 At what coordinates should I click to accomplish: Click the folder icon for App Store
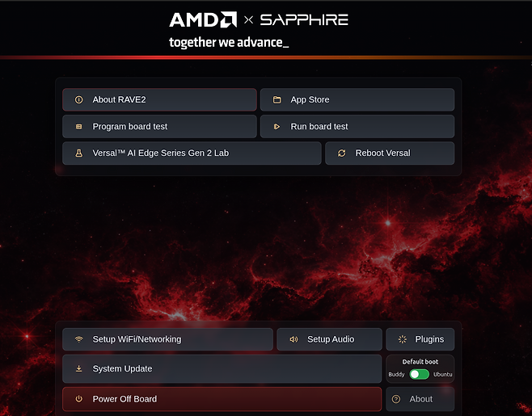click(277, 99)
